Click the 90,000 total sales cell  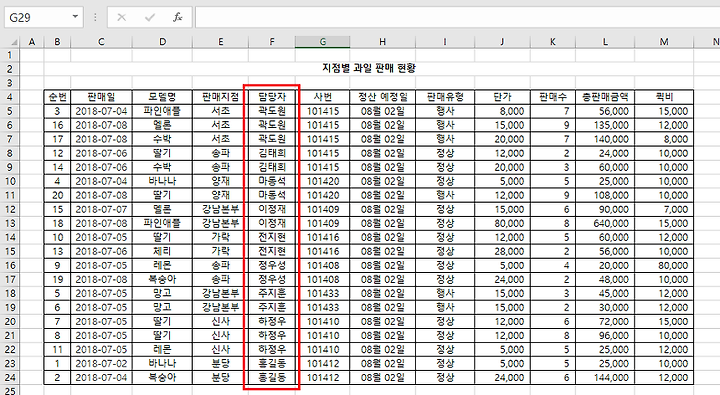coord(605,209)
